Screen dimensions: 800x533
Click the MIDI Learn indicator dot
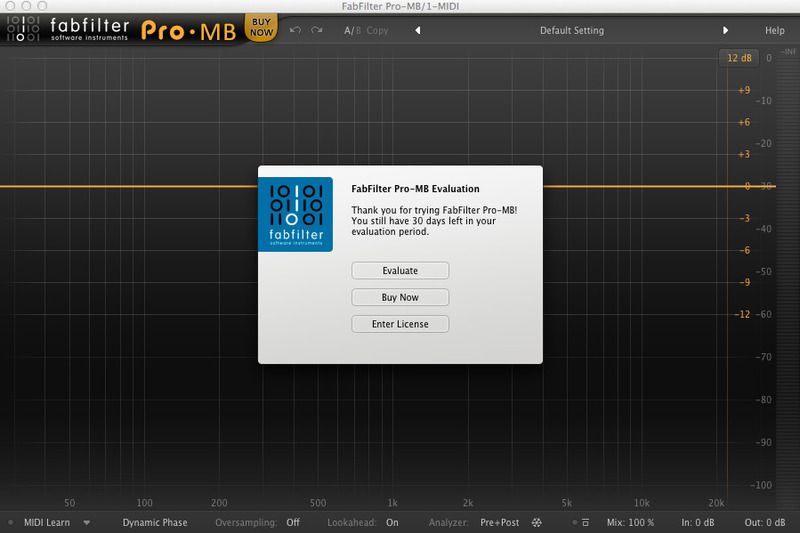tap(11, 523)
